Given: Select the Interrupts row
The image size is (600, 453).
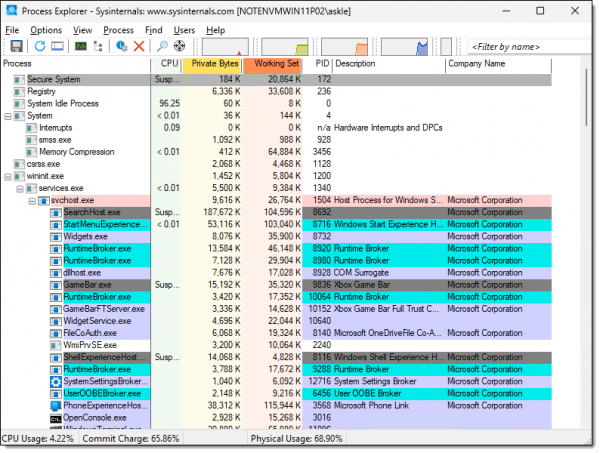Looking at the screenshot, I should [276, 128].
